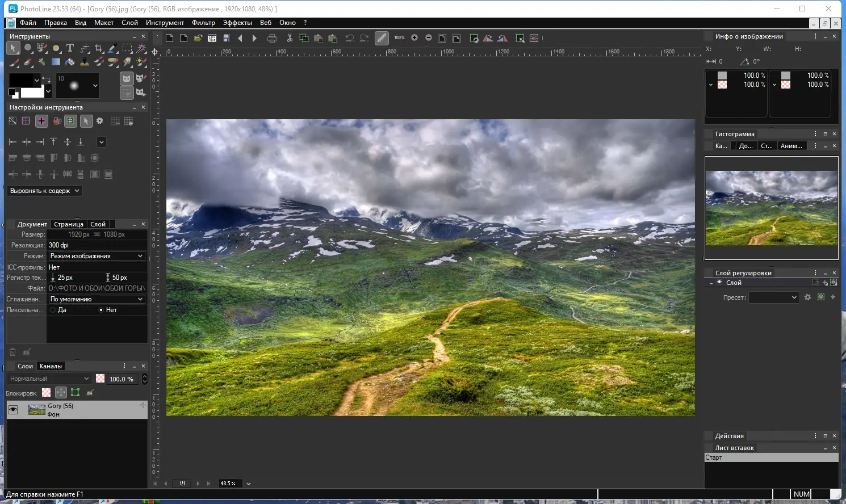
Task: Toggle the layer size lock (green frame)
Action: click(75, 392)
